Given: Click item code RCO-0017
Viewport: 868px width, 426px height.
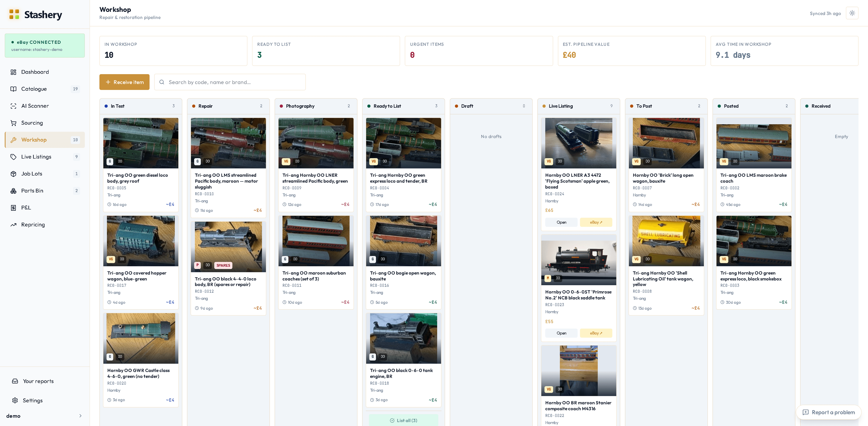Looking at the screenshot, I should 117,286.
